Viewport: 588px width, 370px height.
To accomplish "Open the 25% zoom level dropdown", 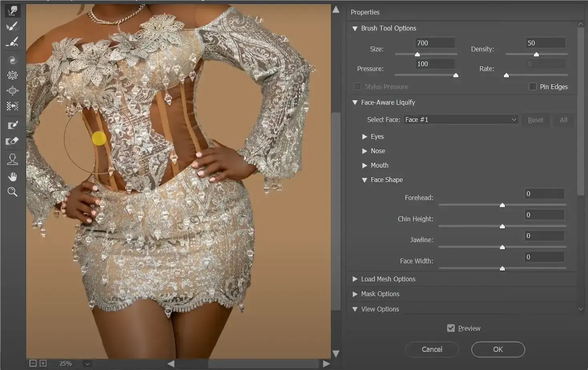I will pos(87,364).
